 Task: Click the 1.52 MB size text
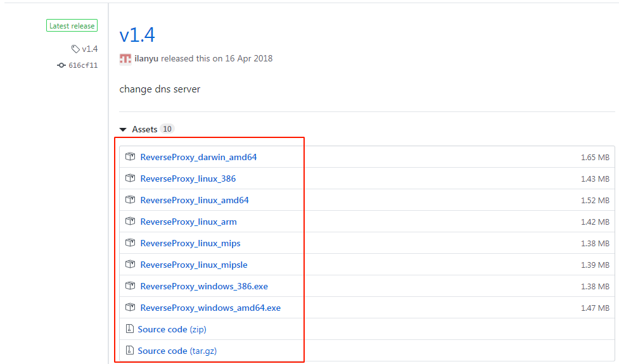(x=595, y=200)
